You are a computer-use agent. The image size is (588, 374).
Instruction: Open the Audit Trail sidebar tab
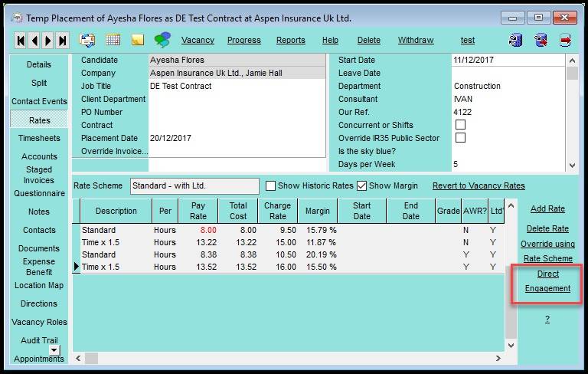(x=39, y=340)
